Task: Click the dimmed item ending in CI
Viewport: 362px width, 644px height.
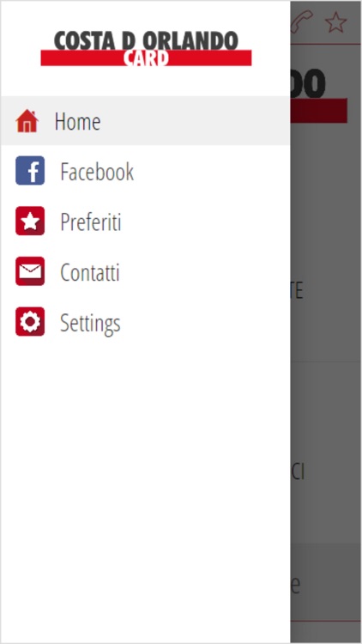Action: tap(298, 472)
